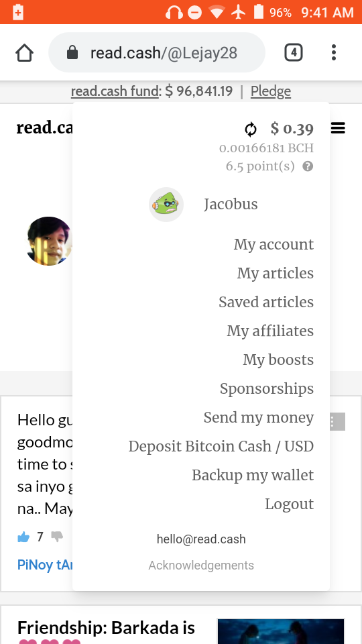Image resolution: width=362 pixels, height=644 pixels.
Task: Open Sponsorships menu entry
Action: coord(267,388)
